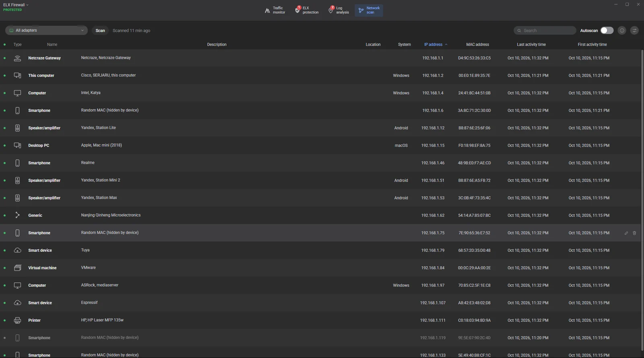Click the Realme smartphone icon
Image resolution: width=644 pixels, height=358 pixels.
[x=17, y=163]
